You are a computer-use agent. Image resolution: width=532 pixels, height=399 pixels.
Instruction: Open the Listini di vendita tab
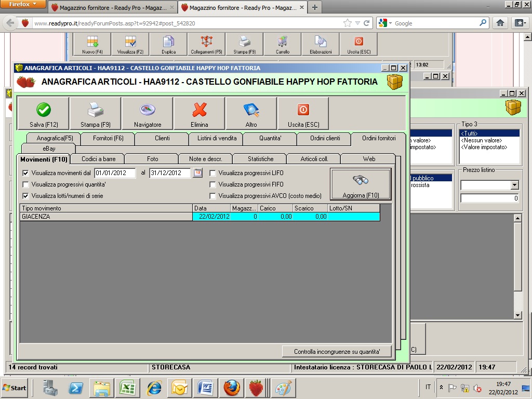click(216, 138)
